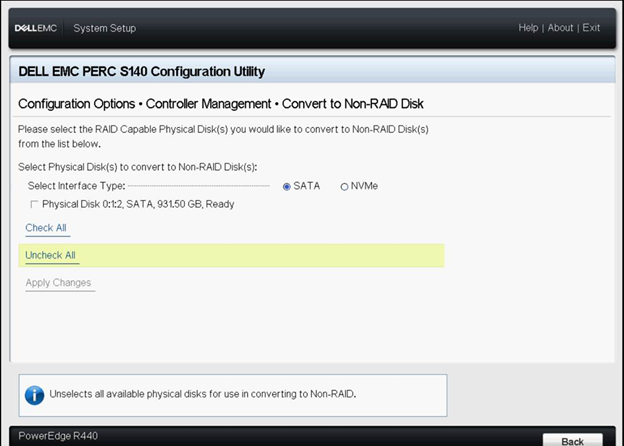
Task: Click the SATA label text
Action: pyautogui.click(x=306, y=186)
